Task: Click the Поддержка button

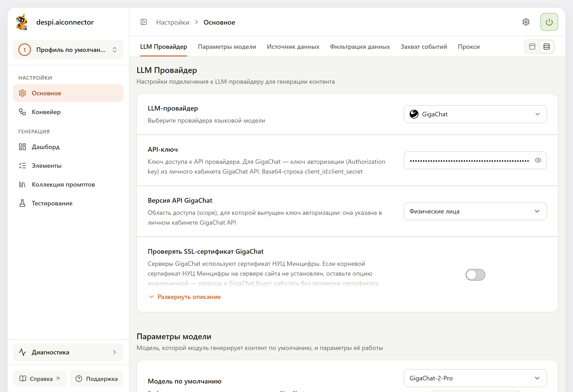Action: click(97, 379)
